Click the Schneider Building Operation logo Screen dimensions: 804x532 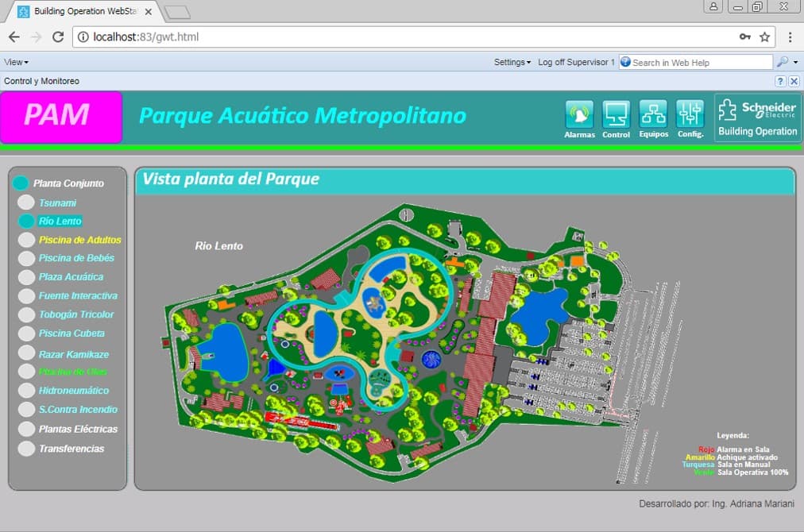pos(756,118)
